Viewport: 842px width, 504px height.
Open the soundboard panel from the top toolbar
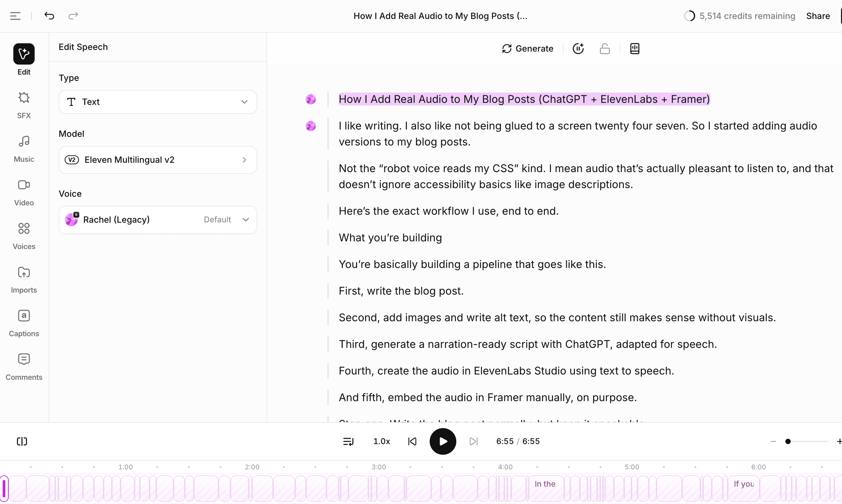point(634,49)
